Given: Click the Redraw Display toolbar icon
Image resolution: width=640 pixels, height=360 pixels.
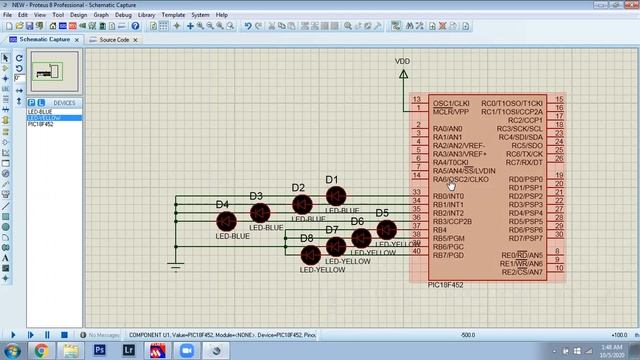Looking at the screenshot, I should (x=153, y=26).
